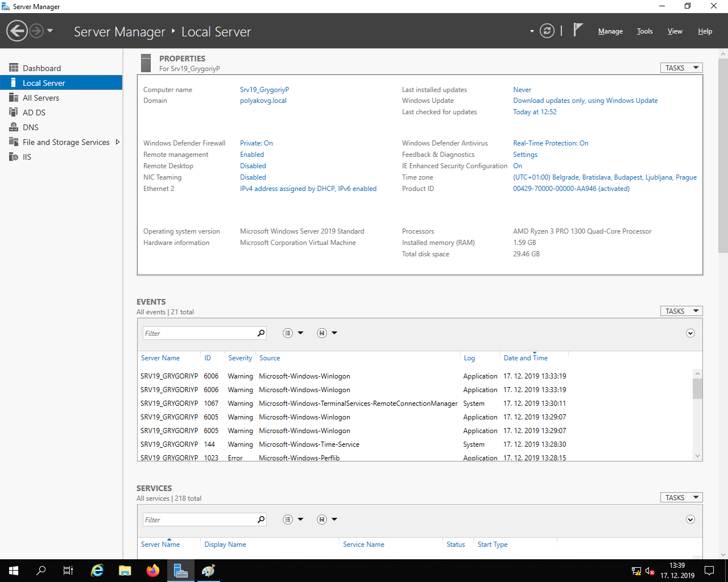
Task: Click the refresh icon in header
Action: pos(547,31)
